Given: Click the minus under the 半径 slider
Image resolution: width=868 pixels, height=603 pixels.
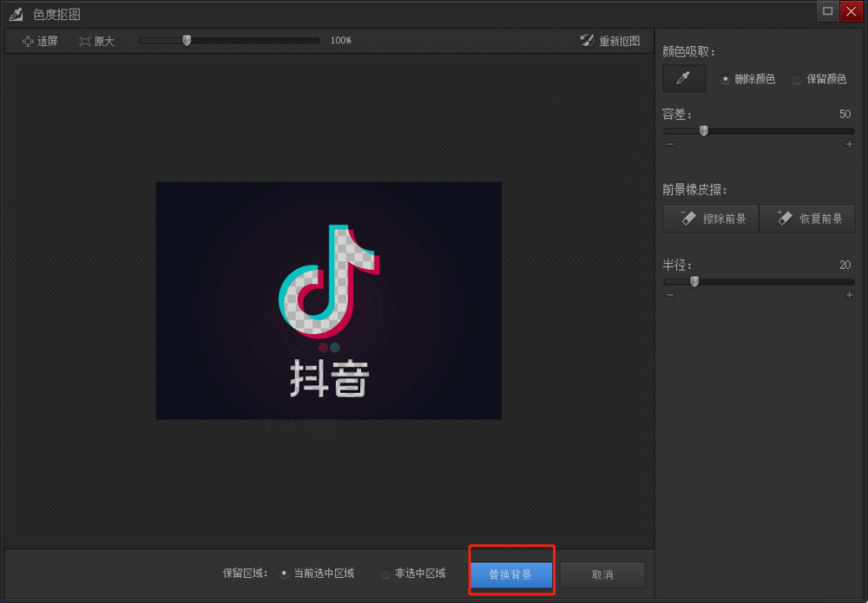Looking at the screenshot, I should tap(670, 295).
